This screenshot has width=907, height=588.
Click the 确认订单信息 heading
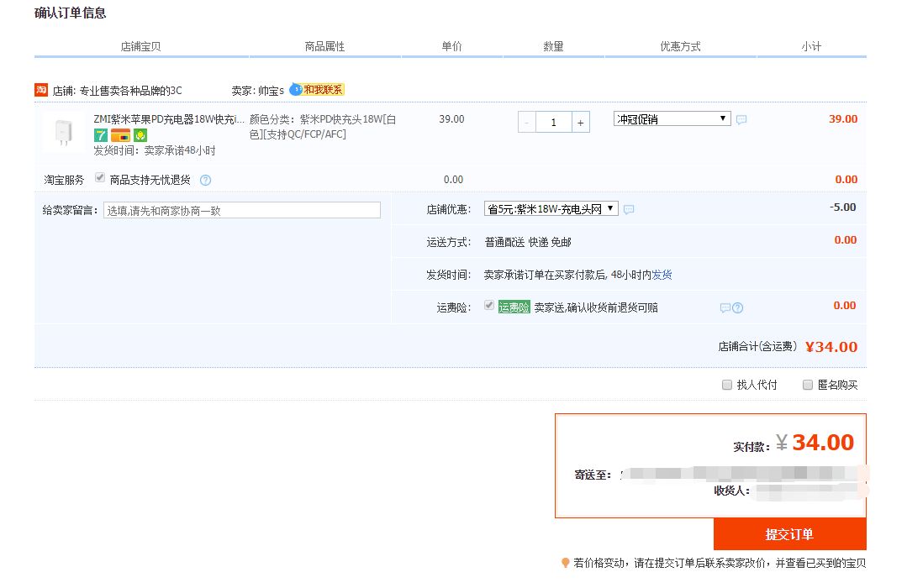(71, 13)
